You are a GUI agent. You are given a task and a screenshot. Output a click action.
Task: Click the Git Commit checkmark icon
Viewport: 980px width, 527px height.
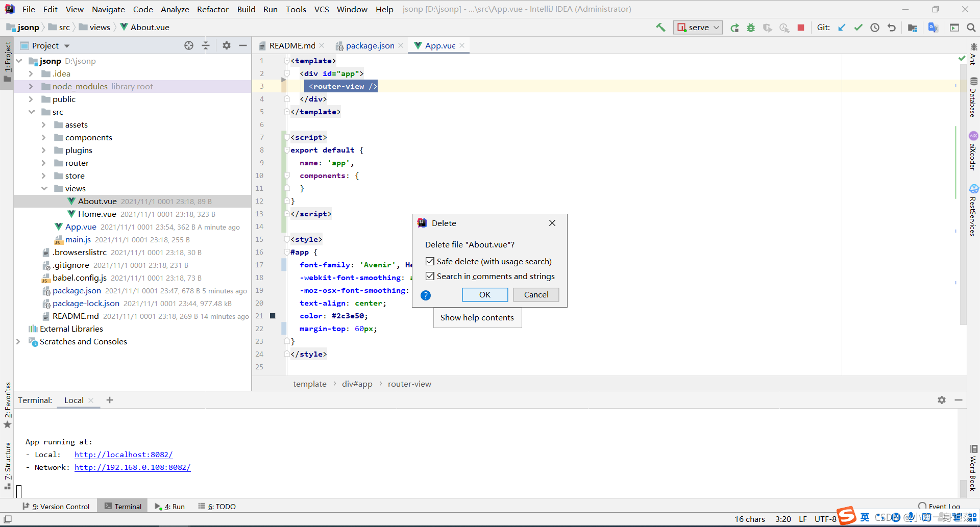859,28
